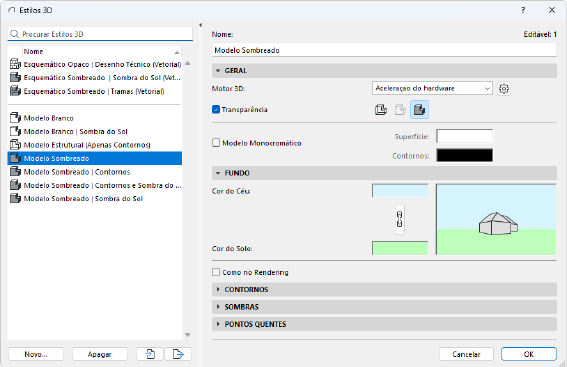Confirm with the OK button

point(529,354)
